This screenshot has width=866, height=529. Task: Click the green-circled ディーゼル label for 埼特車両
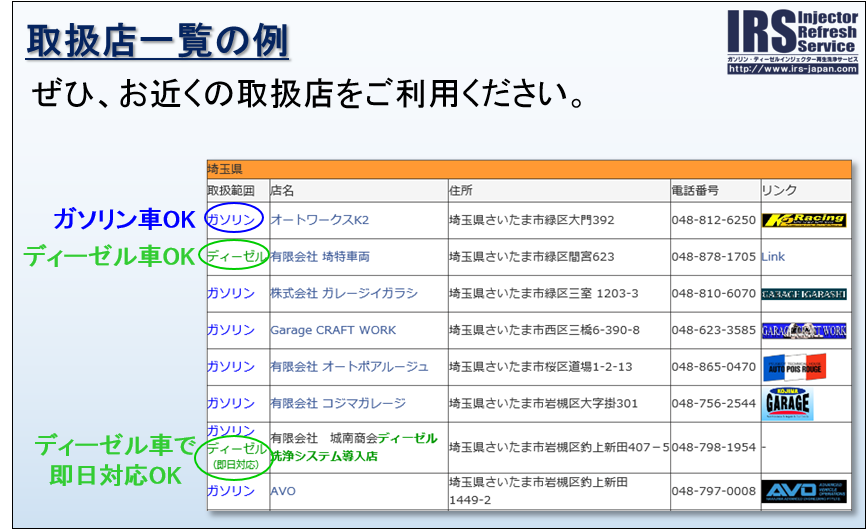[x=236, y=256]
